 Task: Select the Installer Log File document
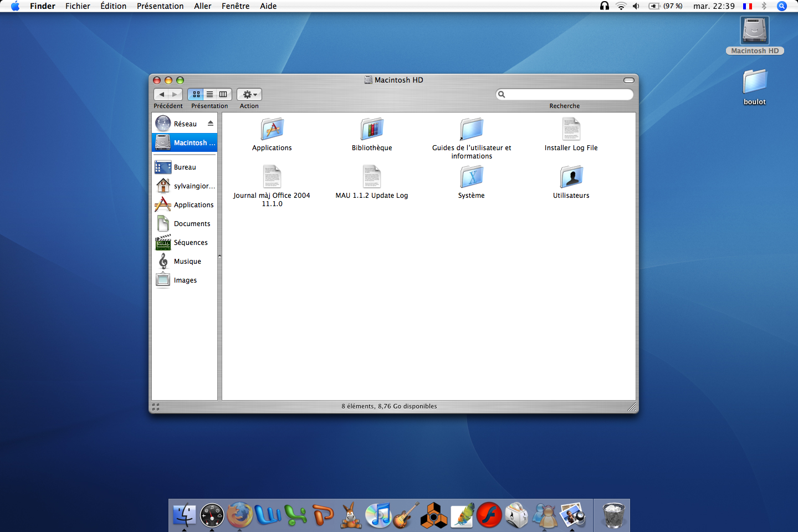point(571,129)
